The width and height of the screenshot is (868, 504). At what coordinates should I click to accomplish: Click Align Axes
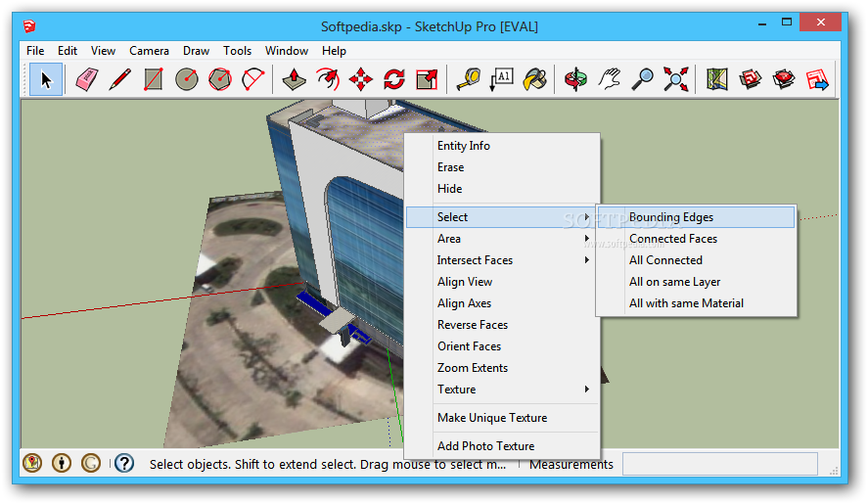[503, 303]
